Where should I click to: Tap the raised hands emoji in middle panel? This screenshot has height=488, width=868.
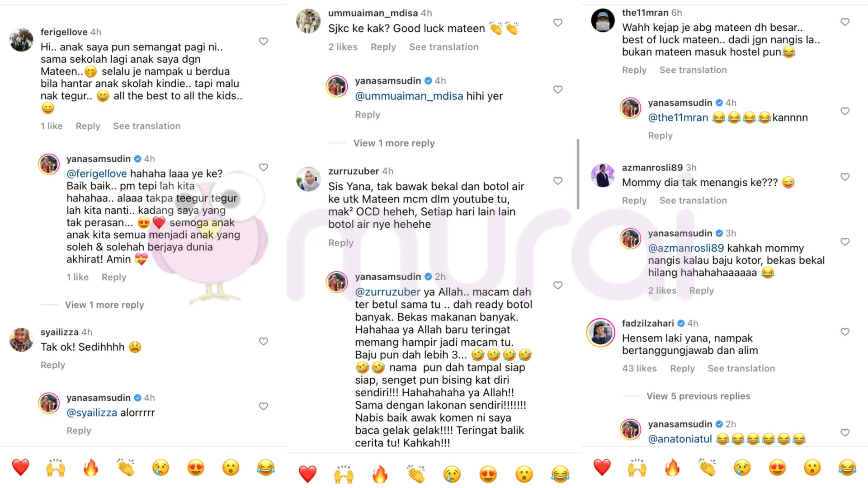(344, 474)
